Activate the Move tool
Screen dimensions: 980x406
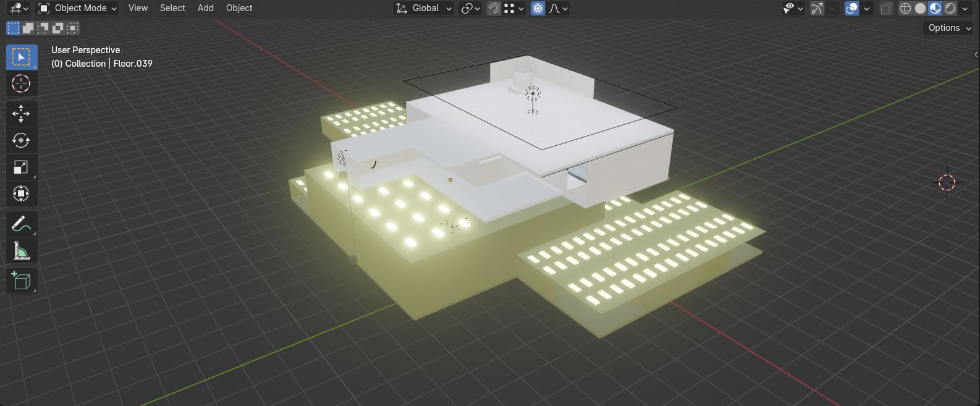pos(21,114)
